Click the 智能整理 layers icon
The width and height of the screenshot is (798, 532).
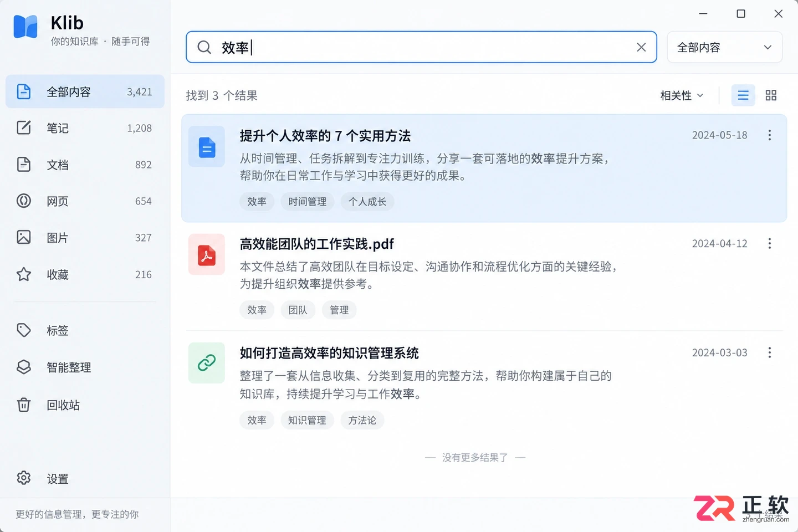(x=24, y=367)
